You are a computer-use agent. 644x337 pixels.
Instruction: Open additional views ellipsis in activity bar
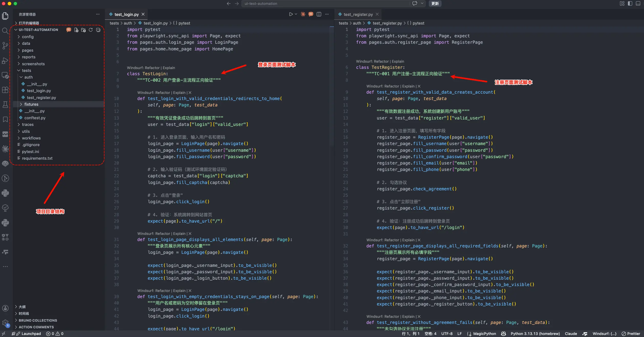click(5, 267)
